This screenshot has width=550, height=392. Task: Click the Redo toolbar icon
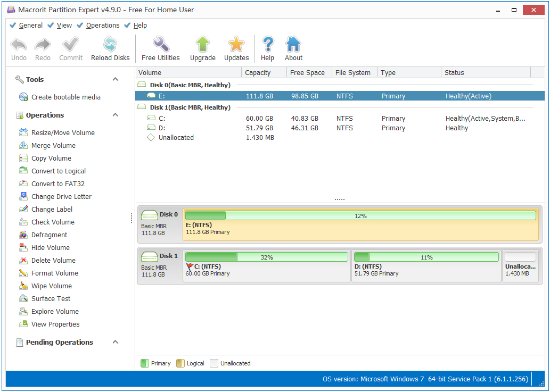click(43, 45)
